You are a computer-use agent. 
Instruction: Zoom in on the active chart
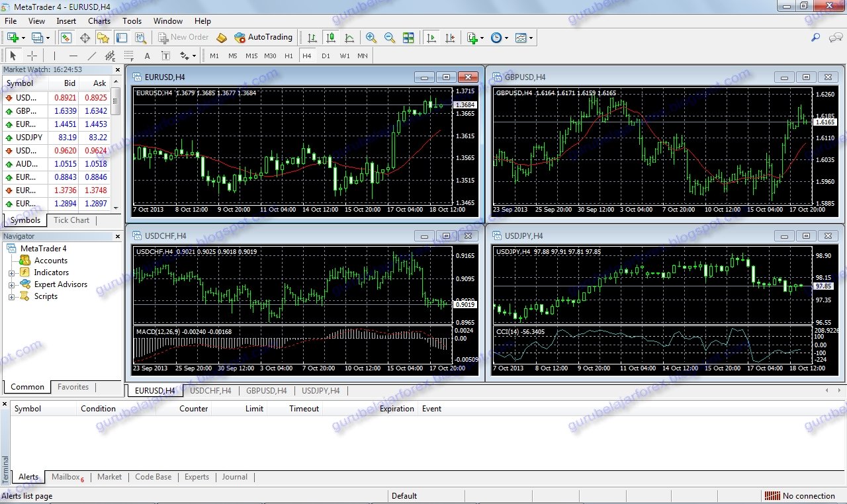tap(371, 38)
